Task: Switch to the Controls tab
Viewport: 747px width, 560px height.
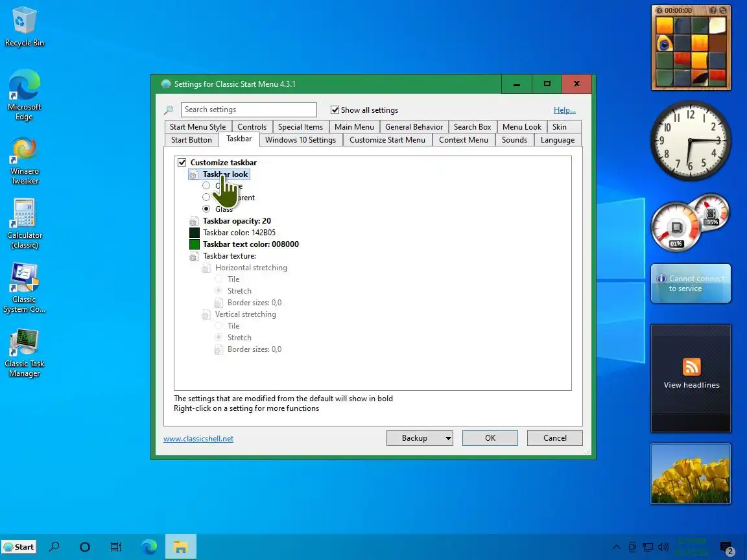Action: click(252, 126)
